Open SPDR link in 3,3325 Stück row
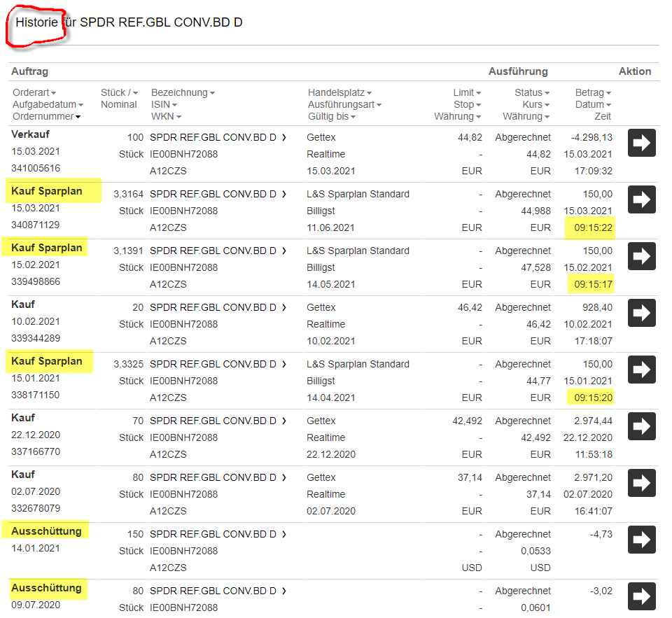Viewport: 672px width, 618px height. tap(218, 364)
